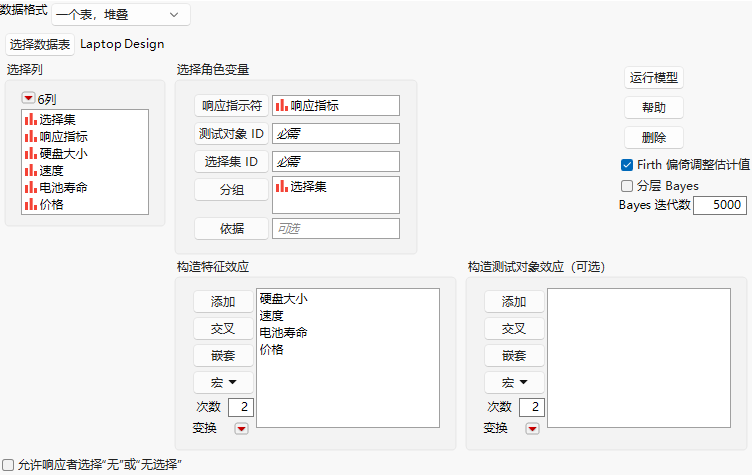Toggle the Firth 偏倚调整估计值 checkbox
752x475 pixels.
click(627, 165)
